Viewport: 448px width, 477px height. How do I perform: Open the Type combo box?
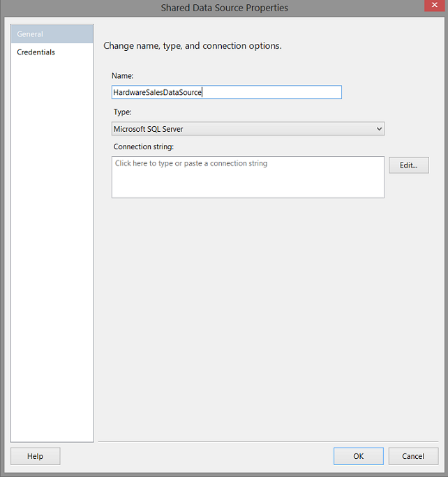pos(248,129)
